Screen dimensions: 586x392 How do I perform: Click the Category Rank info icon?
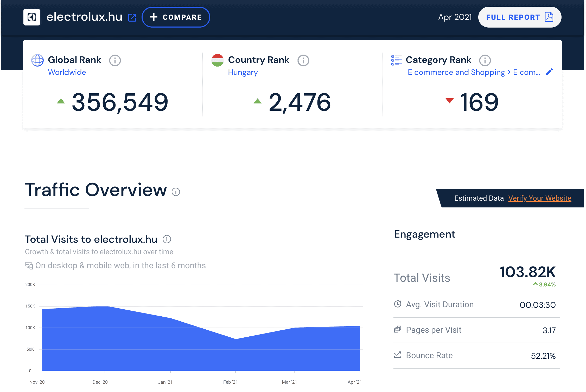485,61
